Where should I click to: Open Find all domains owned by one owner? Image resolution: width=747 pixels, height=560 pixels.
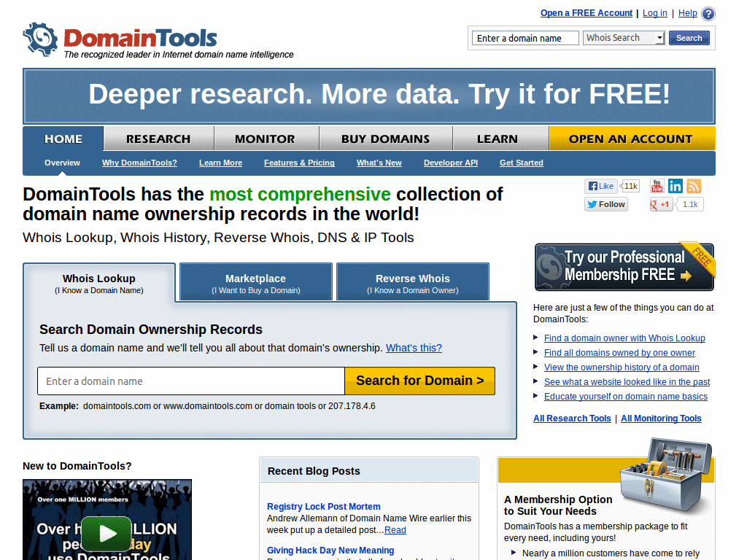619,353
